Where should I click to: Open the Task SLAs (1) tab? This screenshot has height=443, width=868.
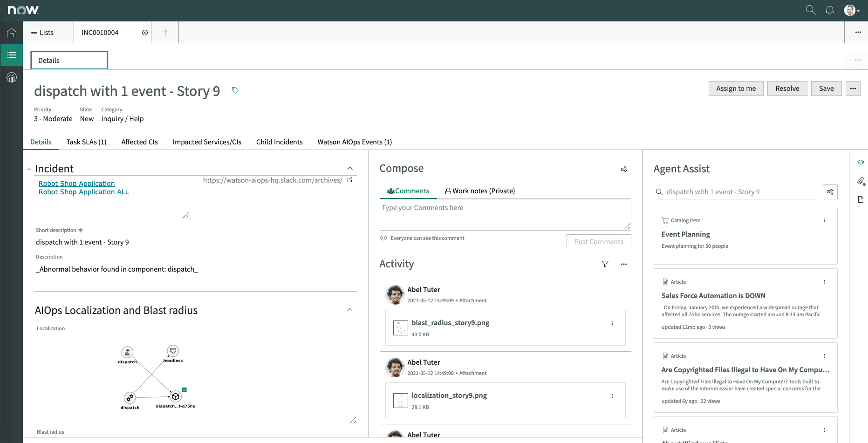click(x=86, y=142)
